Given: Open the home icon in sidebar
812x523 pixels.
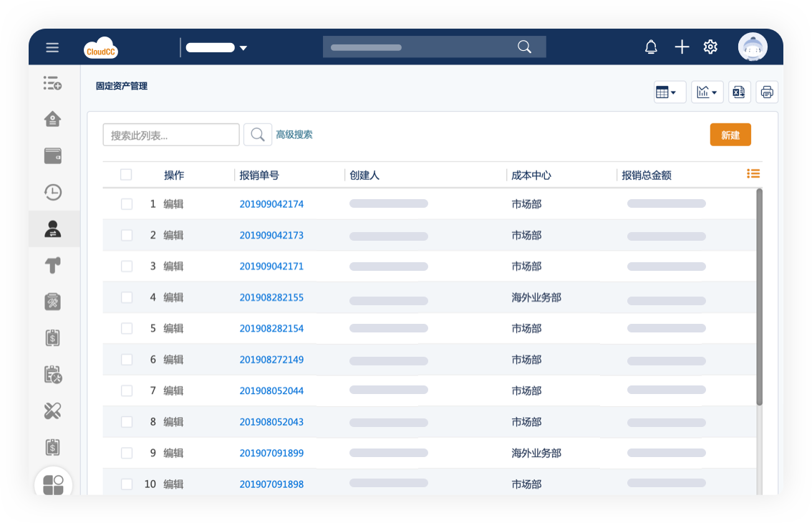Looking at the screenshot, I should click(x=53, y=119).
